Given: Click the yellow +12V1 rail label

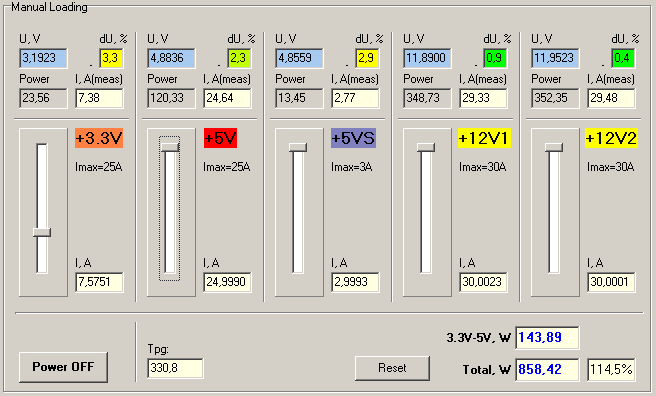Looking at the screenshot, I should 484,138.
